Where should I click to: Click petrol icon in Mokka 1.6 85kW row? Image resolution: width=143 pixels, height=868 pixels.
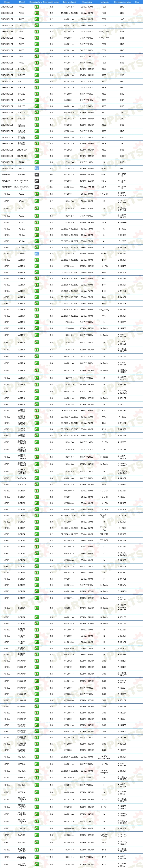click(x=36, y=822)
